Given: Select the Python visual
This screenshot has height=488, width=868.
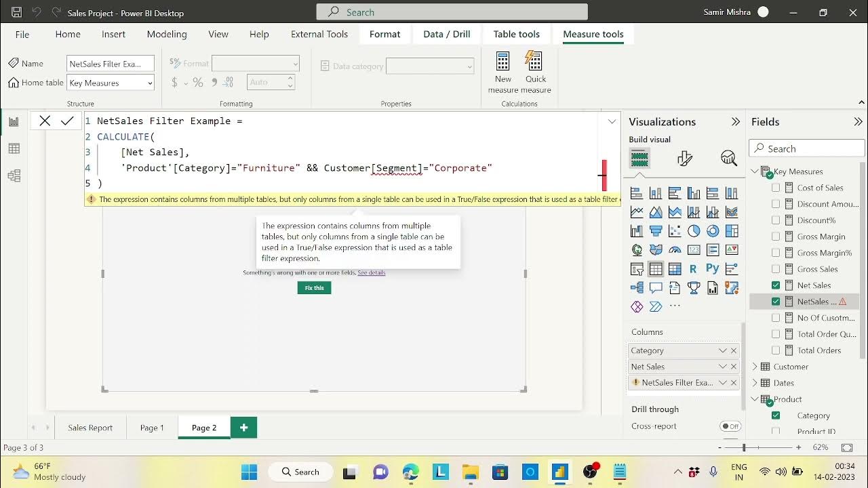Looking at the screenshot, I should tap(713, 269).
